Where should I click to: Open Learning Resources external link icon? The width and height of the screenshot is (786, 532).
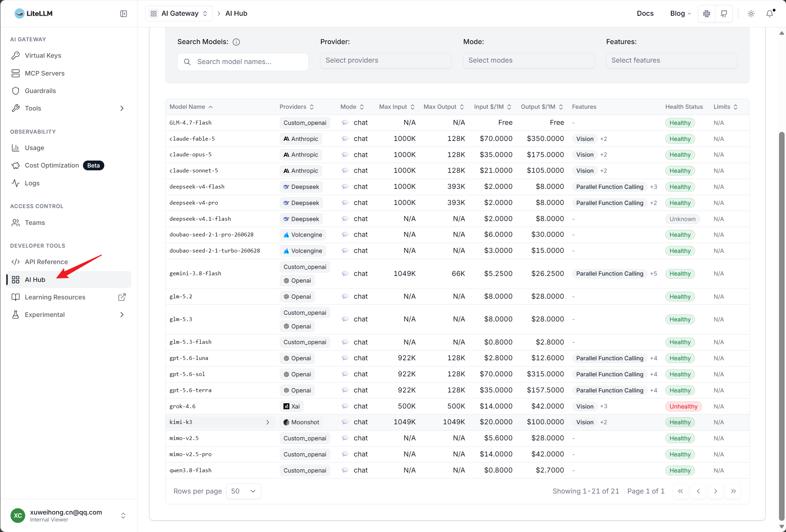point(122,297)
